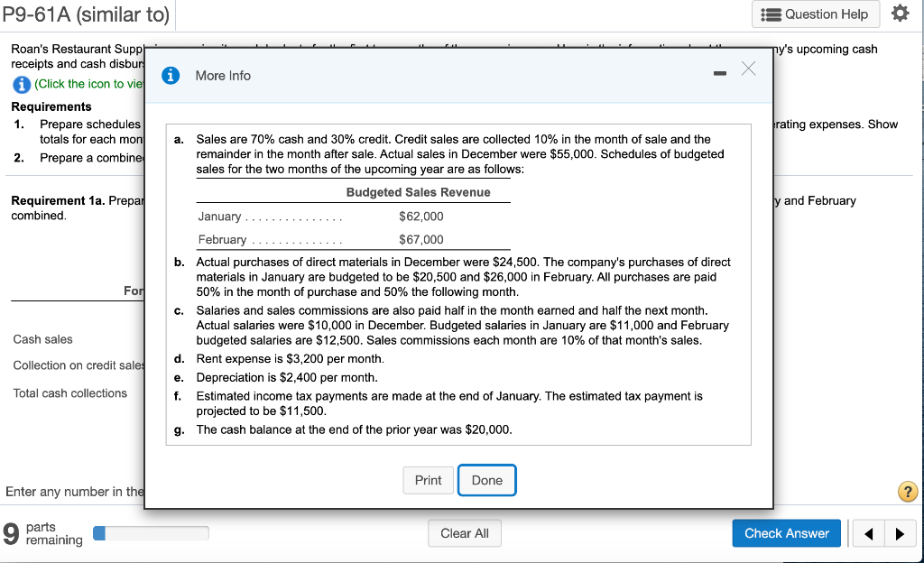Click the Done button
Viewport: 924px width, 563px height.
[486, 480]
